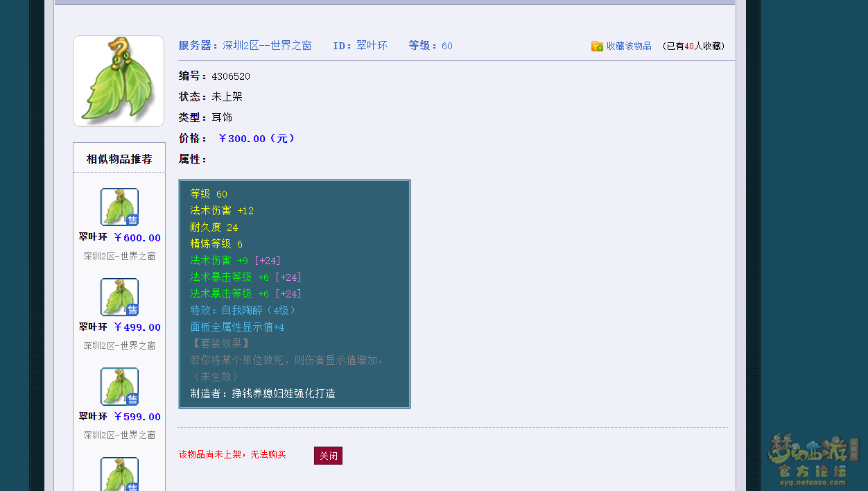Click server name 深圳2区--世界之窗 in the header

click(x=267, y=46)
